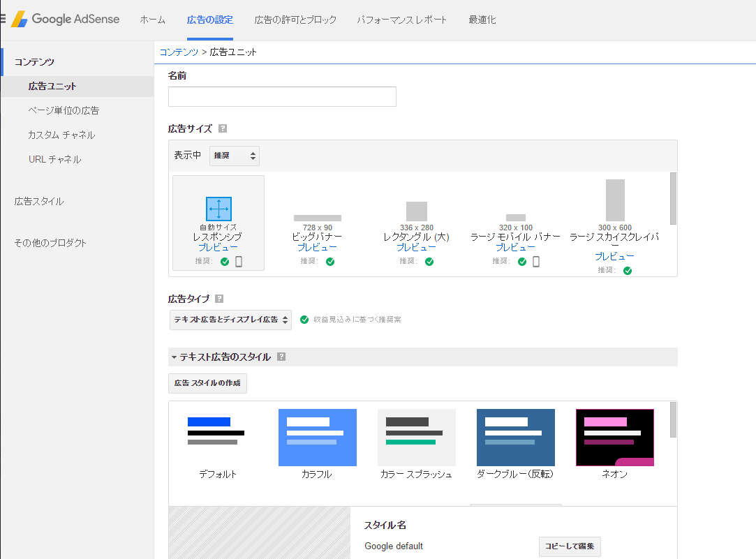Image resolution: width=756 pixels, height=559 pixels.
Task: Click green check beside 収益見込みに基づく推奨案
Action: click(304, 320)
